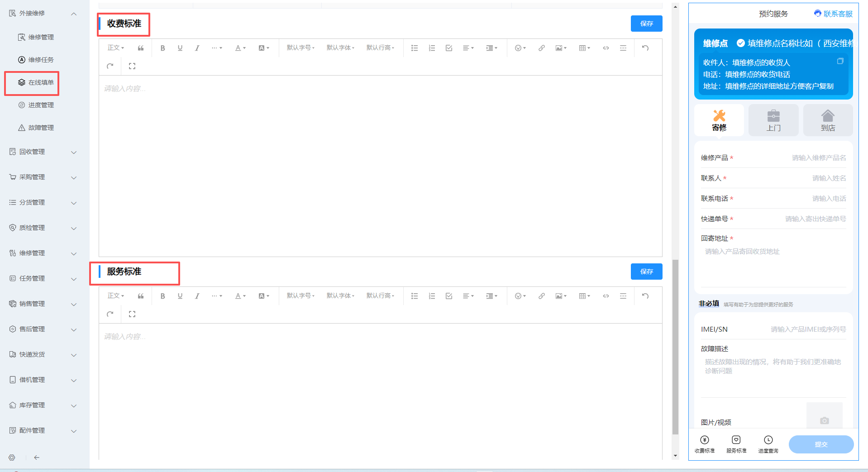Insert a link in the 收费标准 editor
The image size is (868, 472).
pos(541,48)
